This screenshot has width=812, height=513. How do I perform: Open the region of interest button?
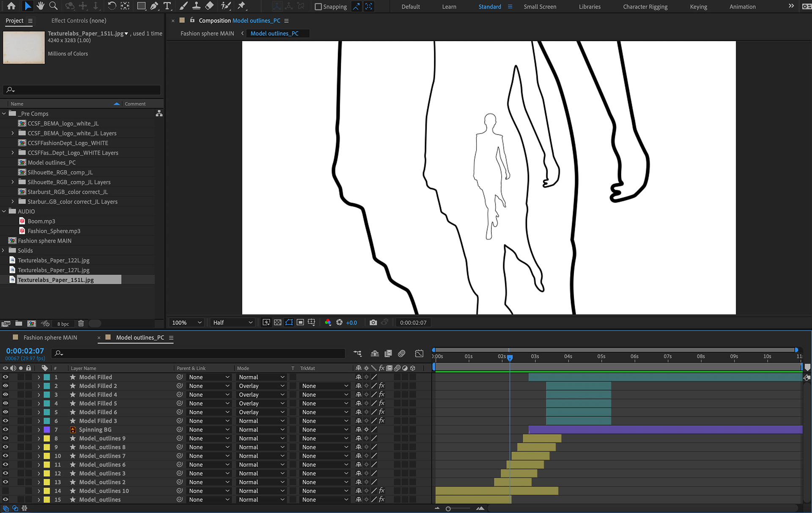coord(300,323)
